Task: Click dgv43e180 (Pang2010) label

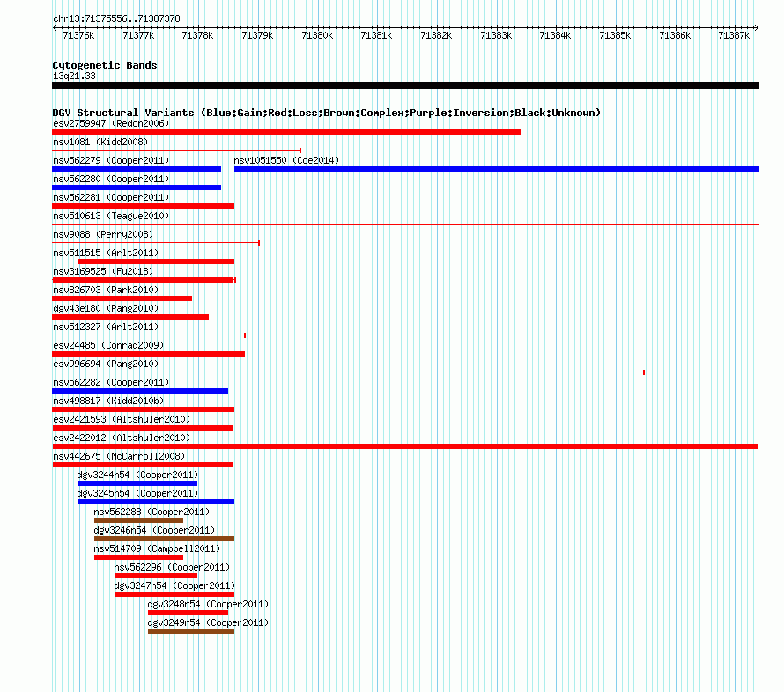Action: click(106, 308)
